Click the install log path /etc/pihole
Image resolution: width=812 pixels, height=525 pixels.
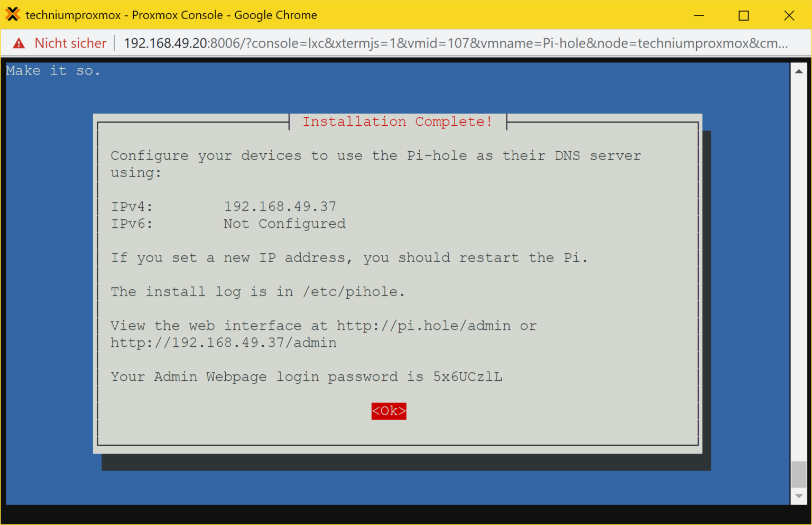click(x=353, y=291)
